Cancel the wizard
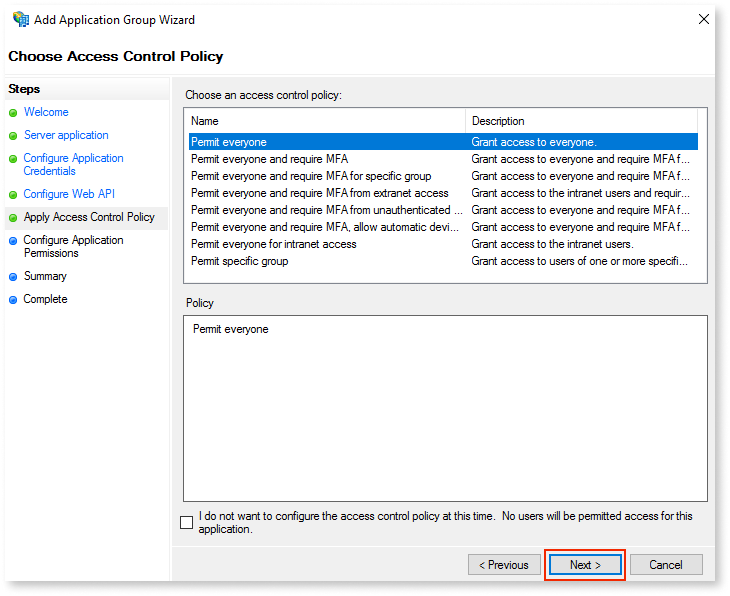The width and height of the screenshot is (730, 596). (666, 565)
